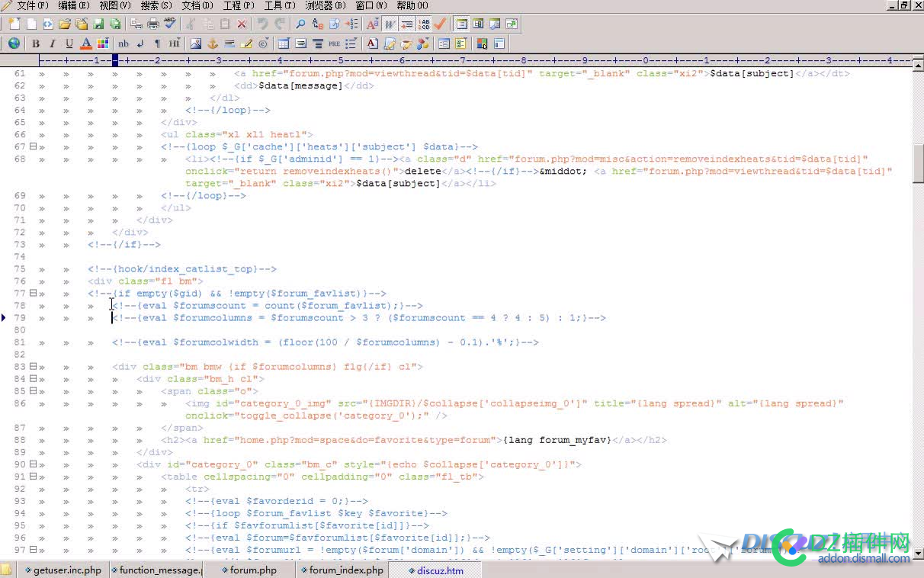Click the vertical scrollbar down arrow

point(918,553)
